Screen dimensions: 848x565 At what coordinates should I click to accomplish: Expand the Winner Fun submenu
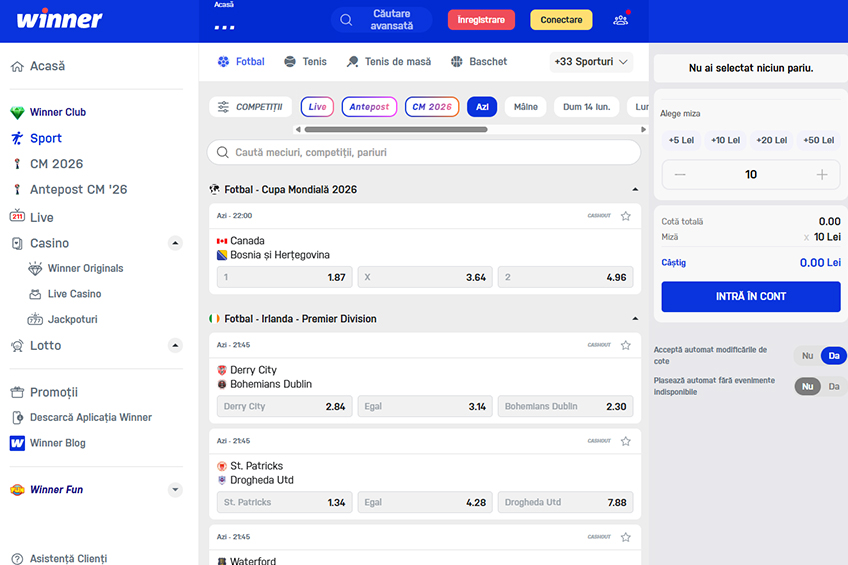pos(175,490)
